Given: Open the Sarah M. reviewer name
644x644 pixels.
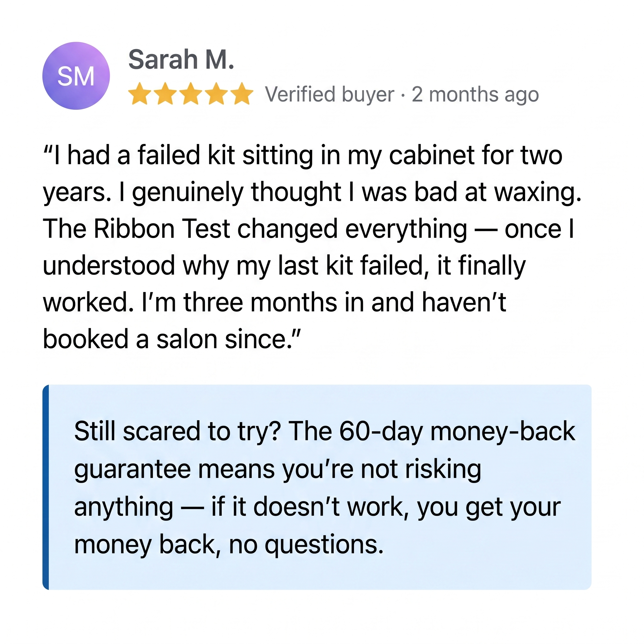Looking at the screenshot, I should click(x=181, y=60).
